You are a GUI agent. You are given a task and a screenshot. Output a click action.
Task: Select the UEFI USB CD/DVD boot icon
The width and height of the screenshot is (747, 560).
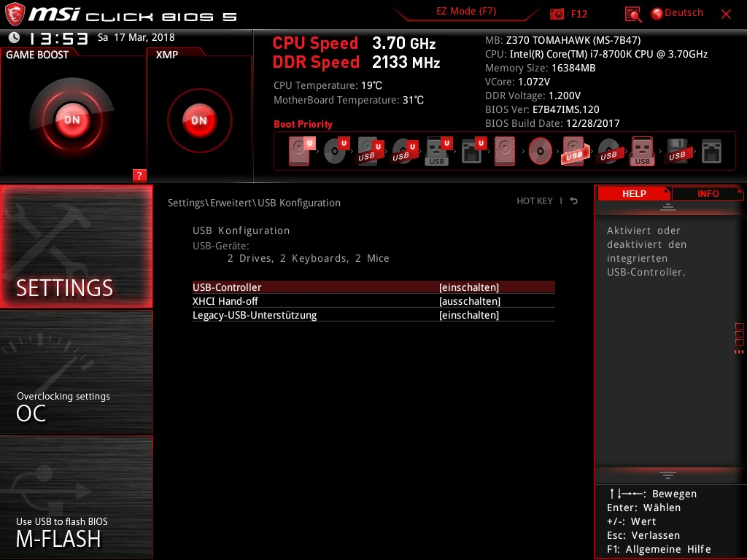point(405,151)
